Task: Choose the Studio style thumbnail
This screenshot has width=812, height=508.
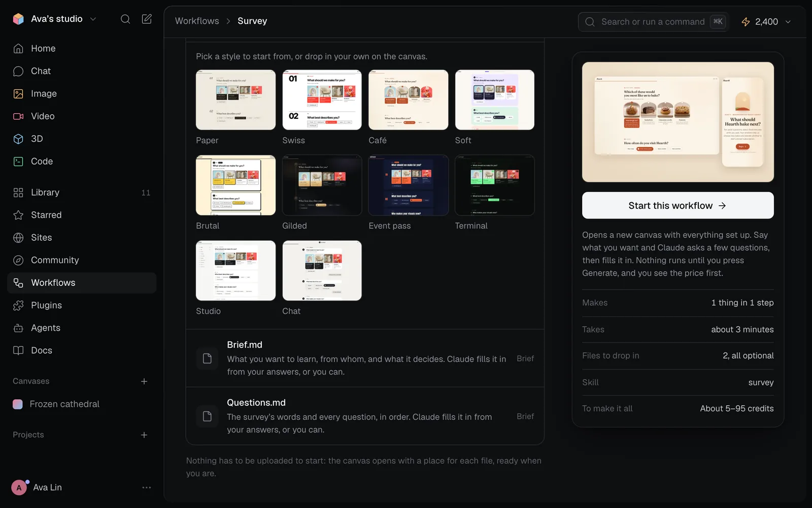Action: (x=236, y=270)
